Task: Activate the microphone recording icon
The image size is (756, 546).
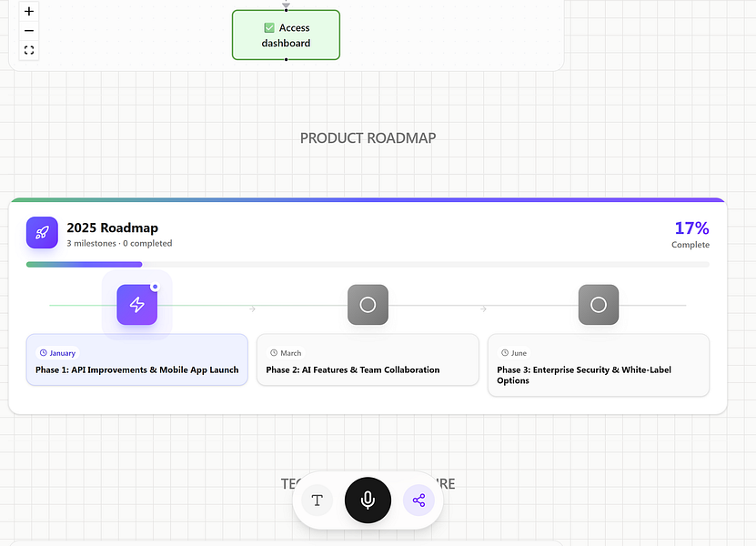Action: click(x=368, y=500)
